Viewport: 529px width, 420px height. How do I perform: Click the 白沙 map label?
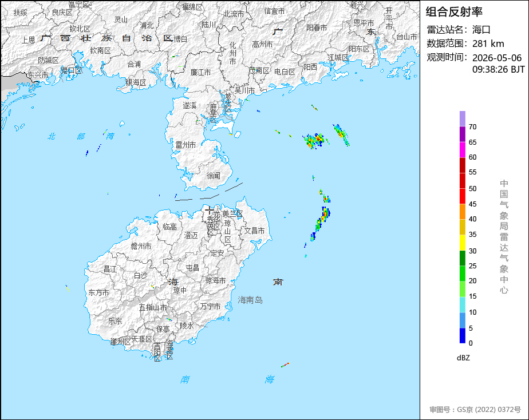140,275
